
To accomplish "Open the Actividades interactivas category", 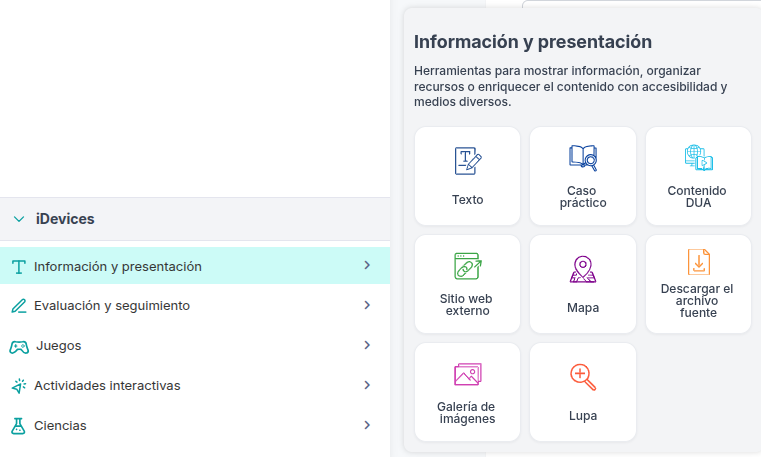I will pyautogui.click(x=107, y=385).
